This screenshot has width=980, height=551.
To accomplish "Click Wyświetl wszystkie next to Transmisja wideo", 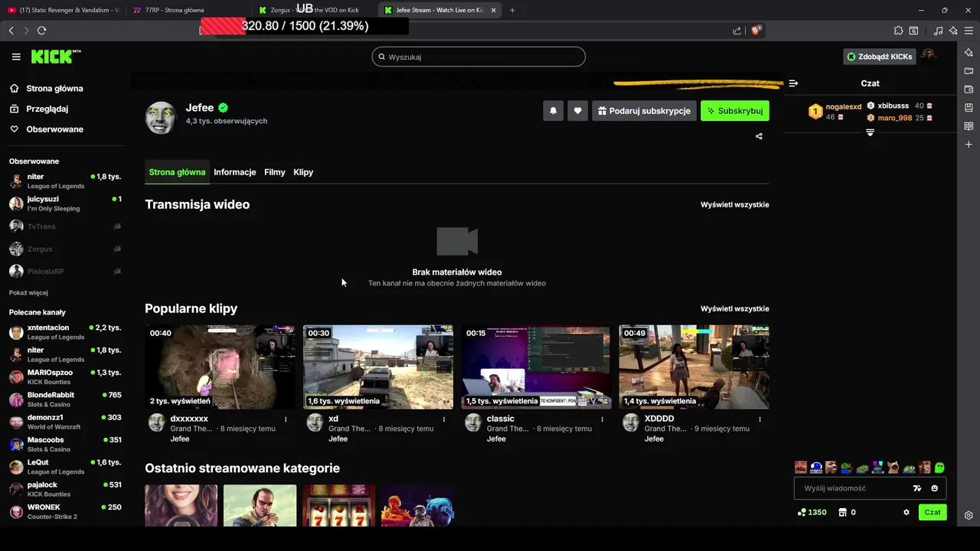I will click(x=735, y=204).
